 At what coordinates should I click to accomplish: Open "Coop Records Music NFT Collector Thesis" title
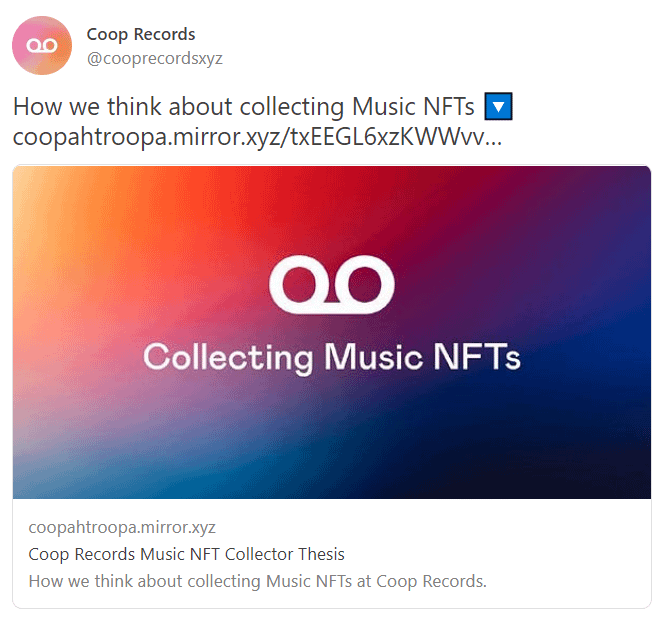click(x=186, y=554)
